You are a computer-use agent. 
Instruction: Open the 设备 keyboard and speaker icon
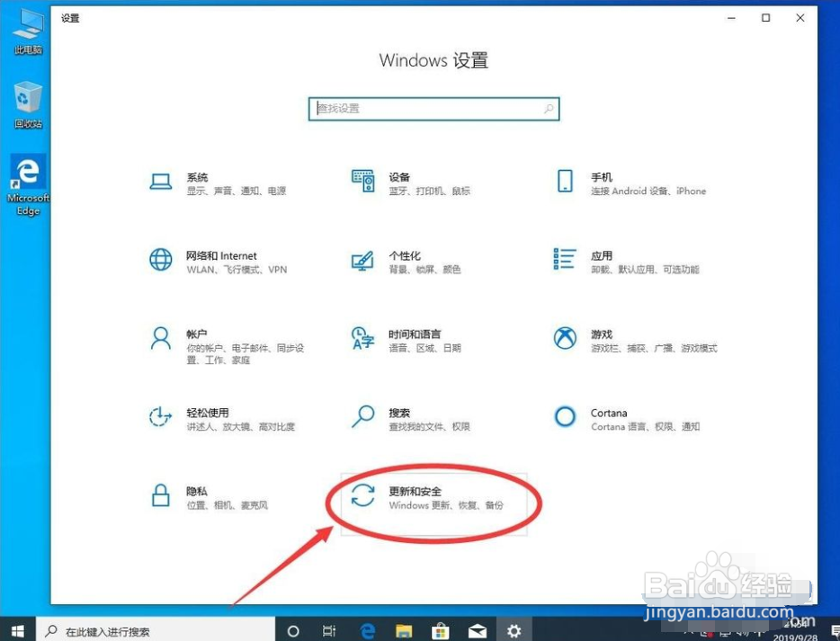[x=362, y=181]
